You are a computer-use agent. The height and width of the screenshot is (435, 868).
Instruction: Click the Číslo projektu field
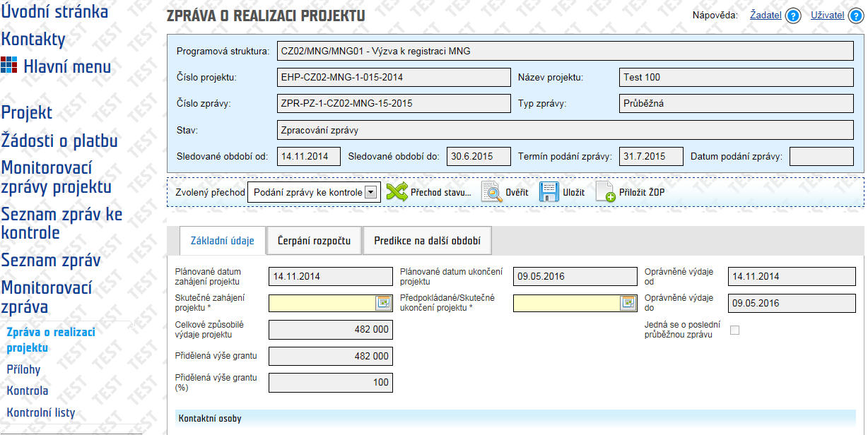(x=394, y=78)
